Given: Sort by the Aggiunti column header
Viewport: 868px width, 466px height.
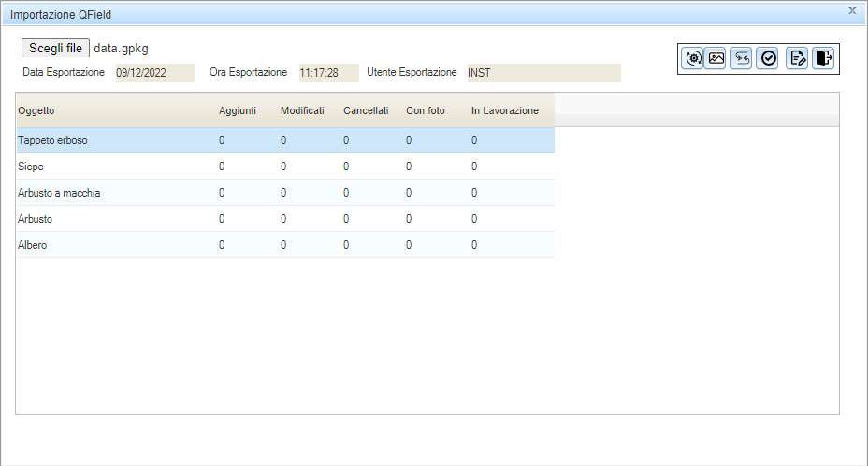Looking at the screenshot, I should [x=237, y=110].
